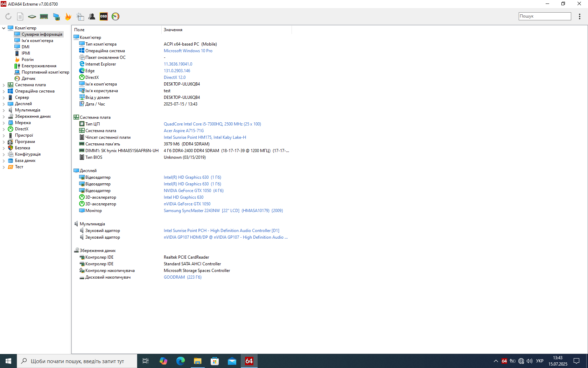Launch the flame stability test icon
Screen dimensions: 588x368
point(68,16)
